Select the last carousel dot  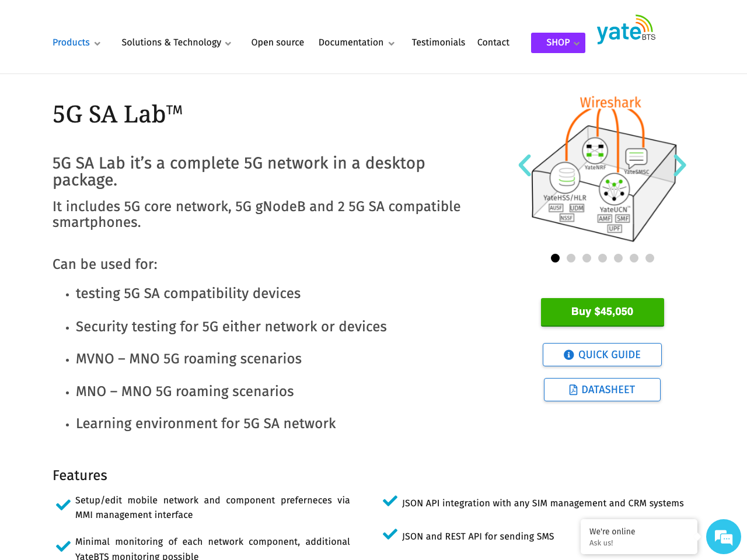point(650,258)
